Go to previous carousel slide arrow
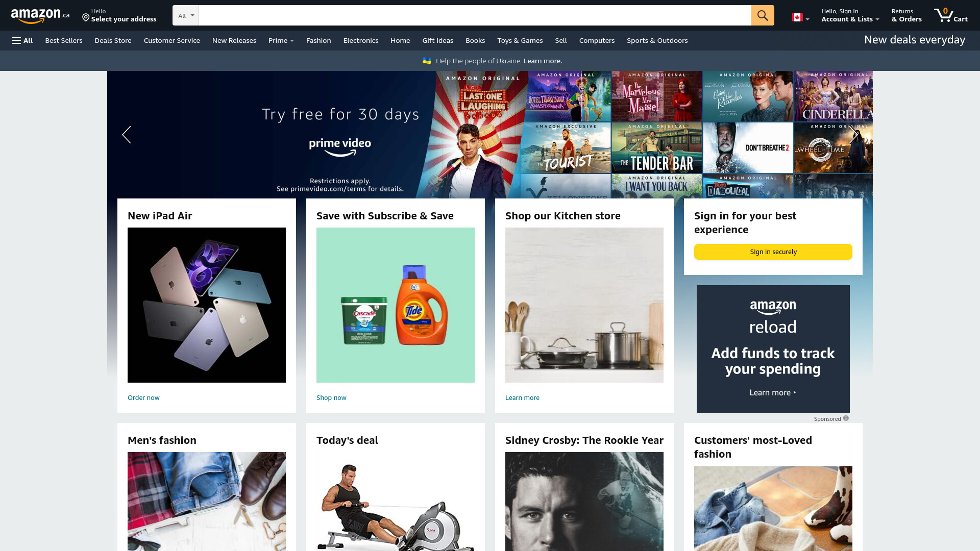Screen dimensions: 980x551 [127, 135]
